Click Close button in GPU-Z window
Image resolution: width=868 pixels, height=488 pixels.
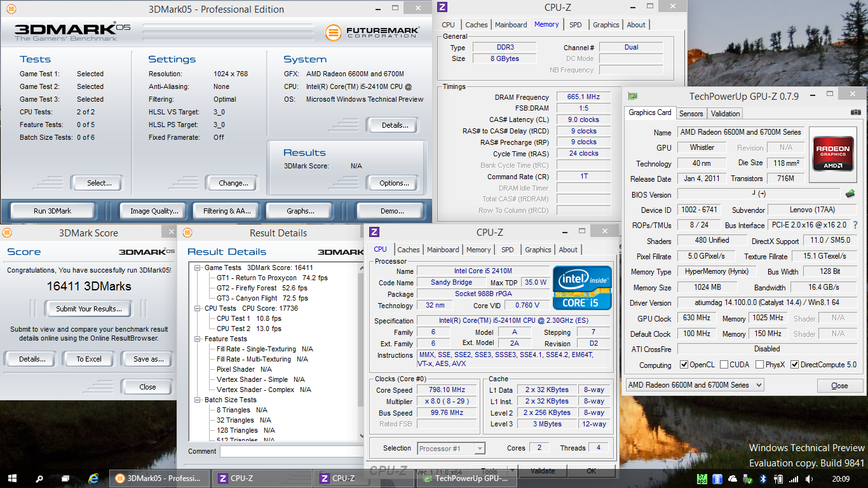click(839, 386)
